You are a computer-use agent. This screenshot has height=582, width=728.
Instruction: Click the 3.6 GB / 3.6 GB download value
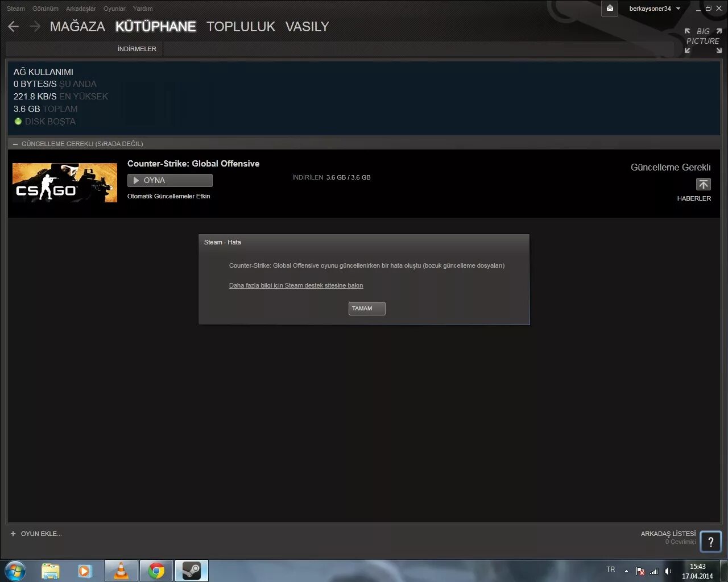(348, 177)
